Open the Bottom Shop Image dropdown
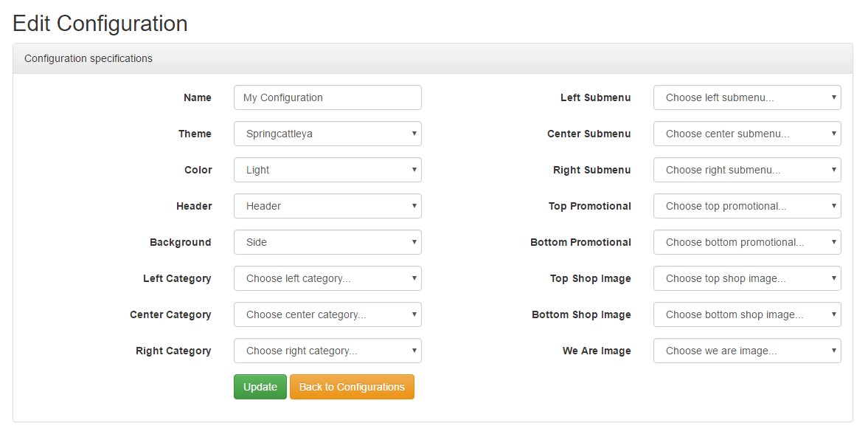The width and height of the screenshot is (868, 437). coord(747,314)
